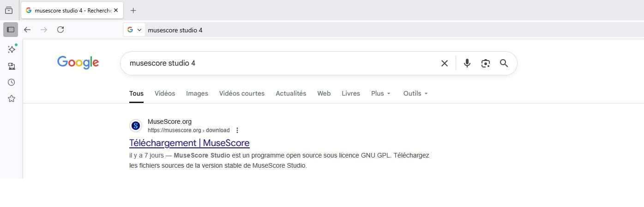This screenshot has height=207, width=644.
Task: Expand the Plus dropdown menu
Action: coord(381,93)
